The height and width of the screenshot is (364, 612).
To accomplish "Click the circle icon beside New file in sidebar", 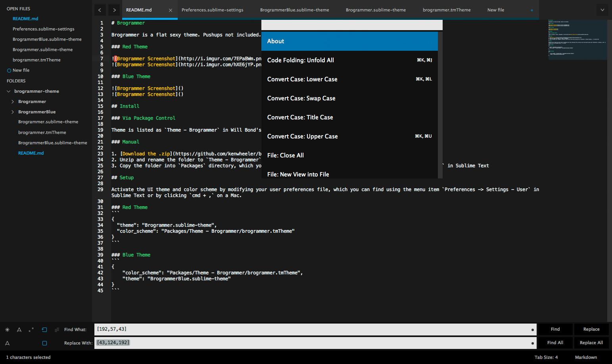I will point(9,71).
